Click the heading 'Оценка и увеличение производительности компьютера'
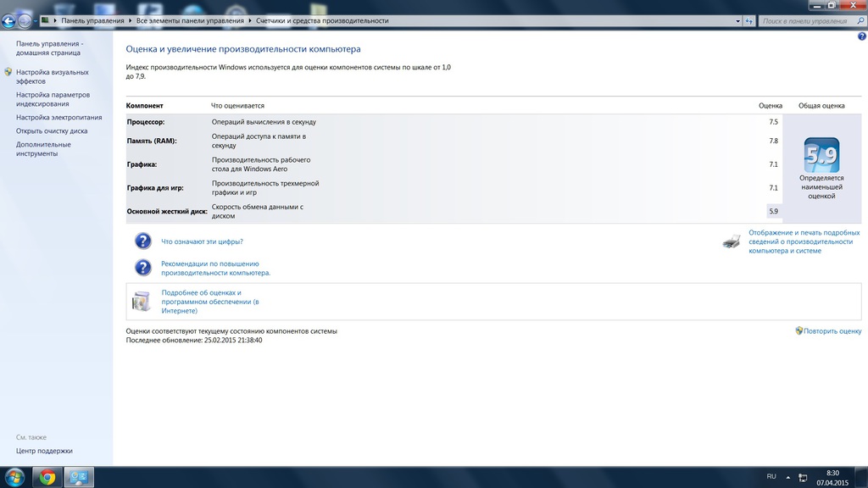 coord(243,48)
